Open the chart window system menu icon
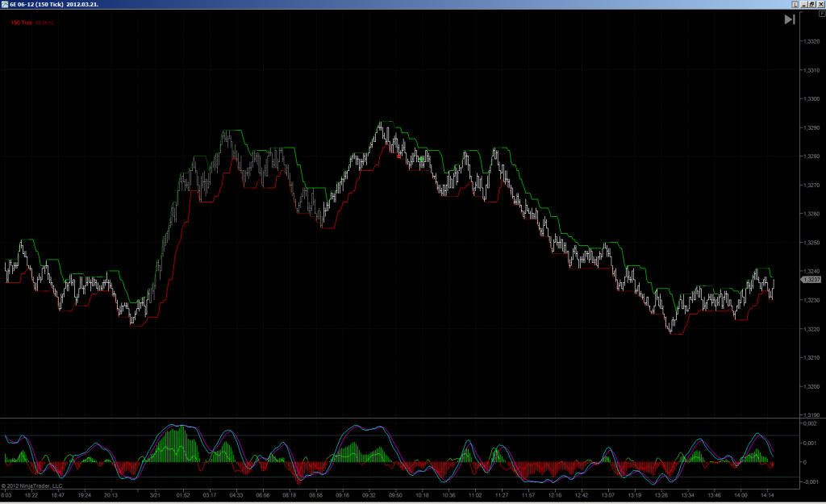The image size is (826, 504). pos(4,4)
